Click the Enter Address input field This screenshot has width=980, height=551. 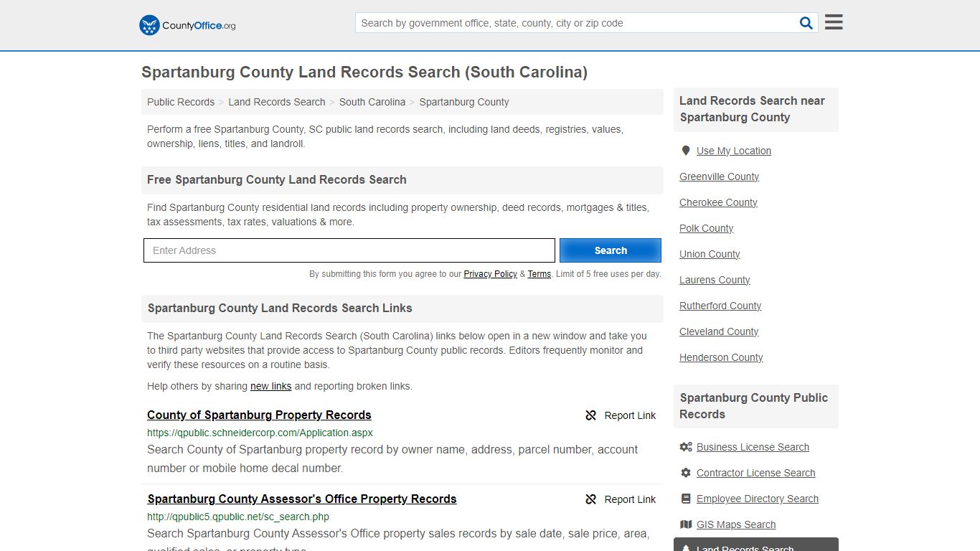coord(349,250)
